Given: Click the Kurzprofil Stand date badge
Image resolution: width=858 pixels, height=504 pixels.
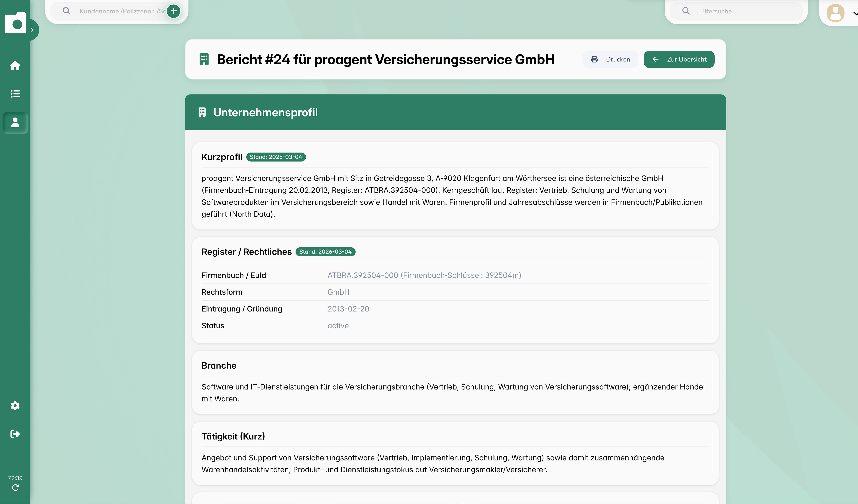Looking at the screenshot, I should point(276,157).
